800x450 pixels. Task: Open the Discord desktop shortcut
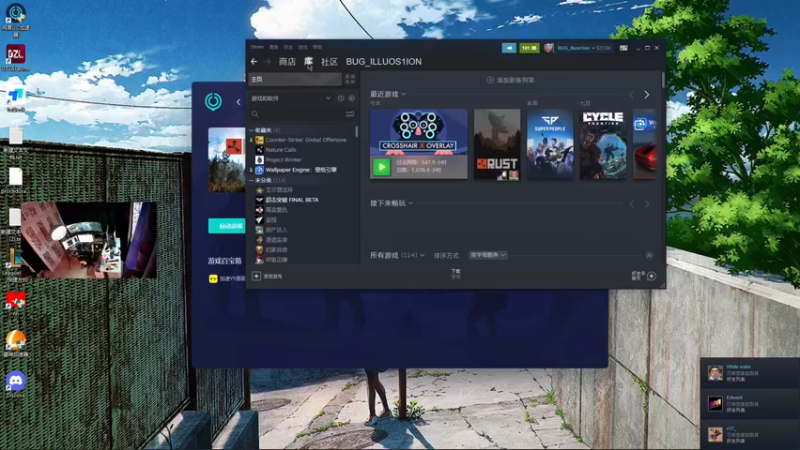pos(15,383)
